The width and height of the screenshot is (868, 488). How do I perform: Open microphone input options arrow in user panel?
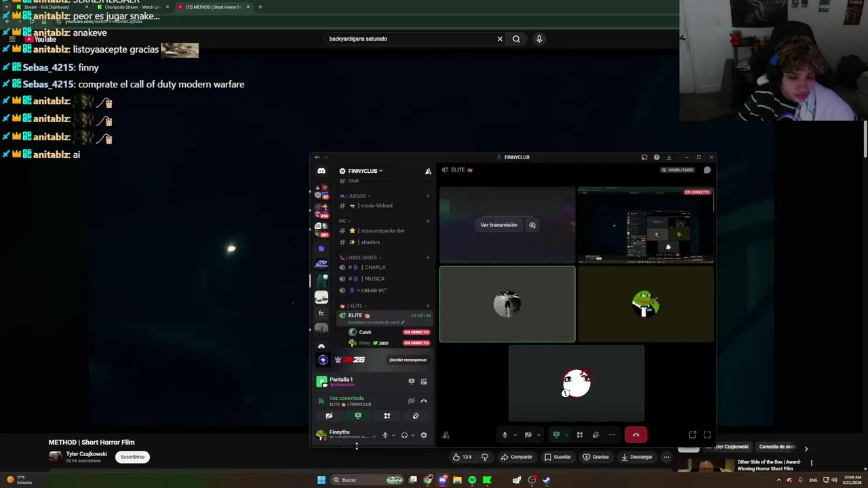point(393,435)
